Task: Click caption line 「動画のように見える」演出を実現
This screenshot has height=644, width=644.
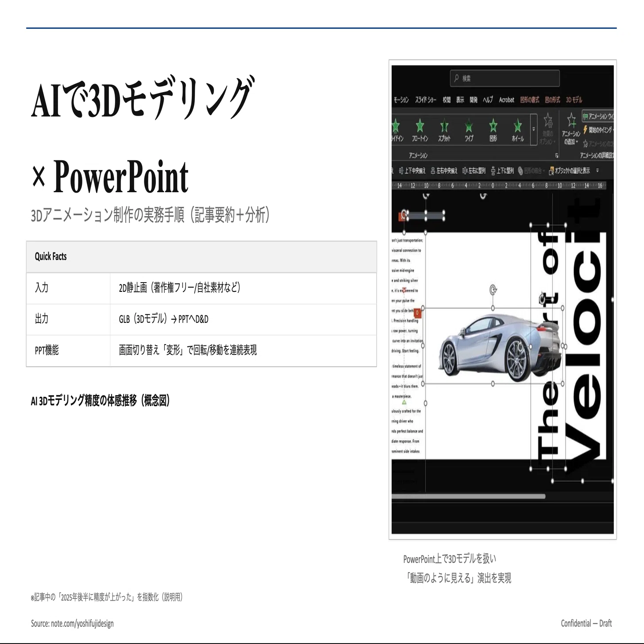Action: pos(458,578)
